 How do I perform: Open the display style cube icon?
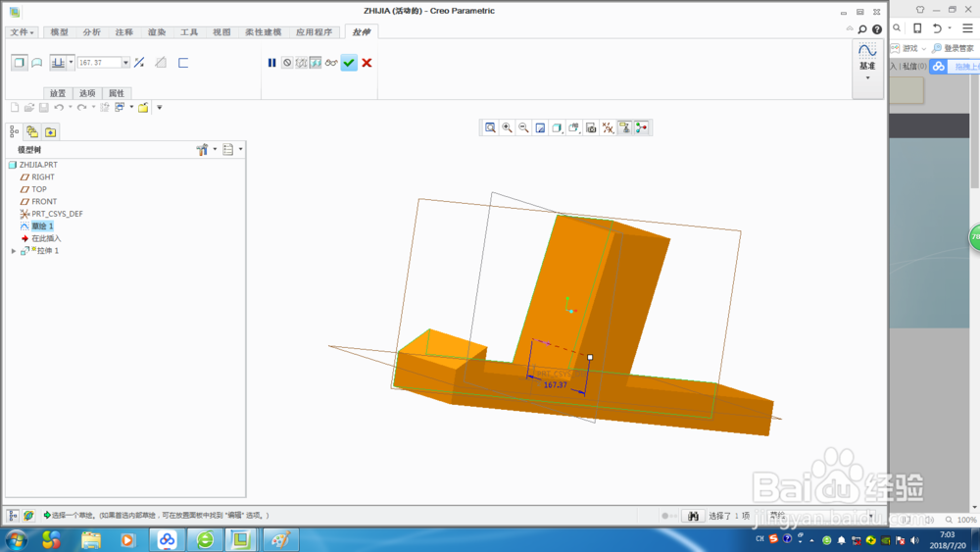click(x=557, y=127)
